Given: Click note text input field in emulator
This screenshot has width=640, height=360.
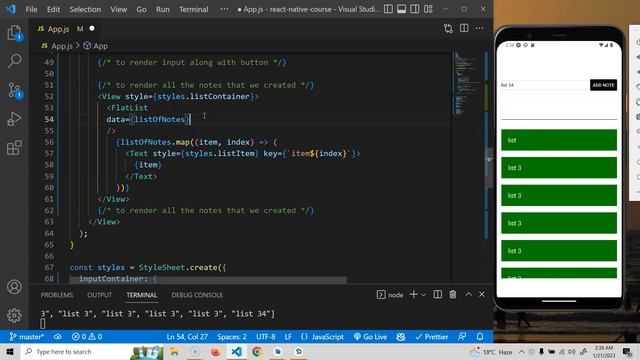Looking at the screenshot, I should coord(545,85).
